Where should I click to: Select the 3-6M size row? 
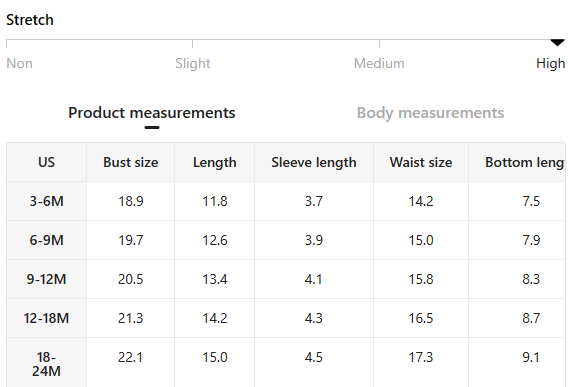[286, 201]
